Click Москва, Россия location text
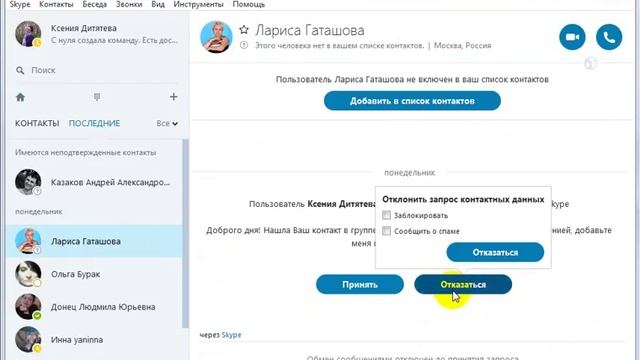Image resolution: width=640 pixels, height=360 pixels. [462, 45]
